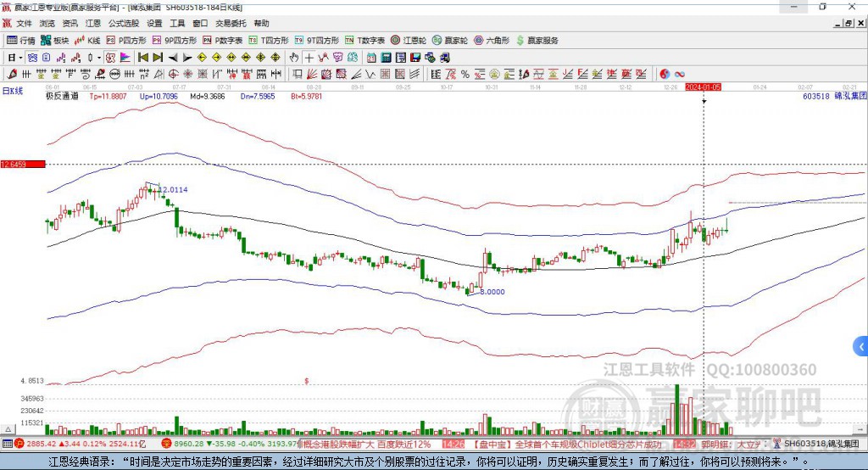
Task: Click the Dn=7.5965 value
Action: pos(258,96)
